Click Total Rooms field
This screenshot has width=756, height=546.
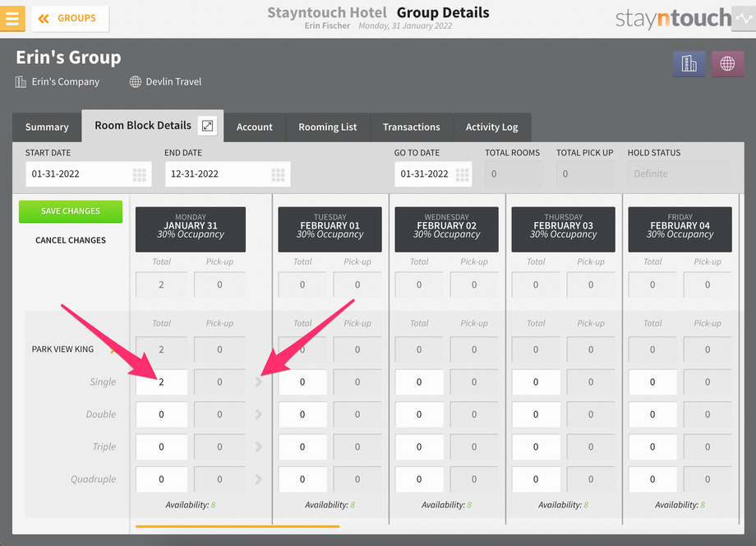(514, 174)
